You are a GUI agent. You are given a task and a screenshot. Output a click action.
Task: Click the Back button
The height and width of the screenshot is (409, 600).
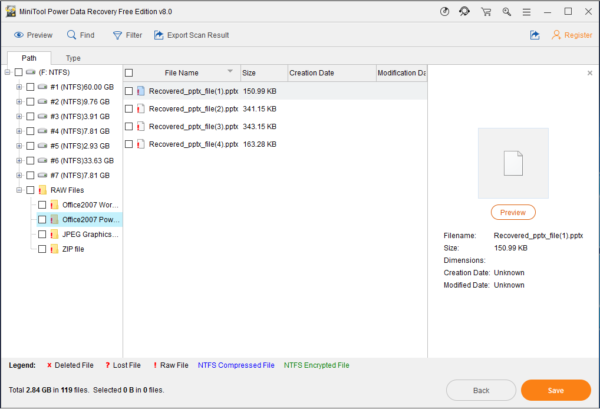[x=481, y=390]
